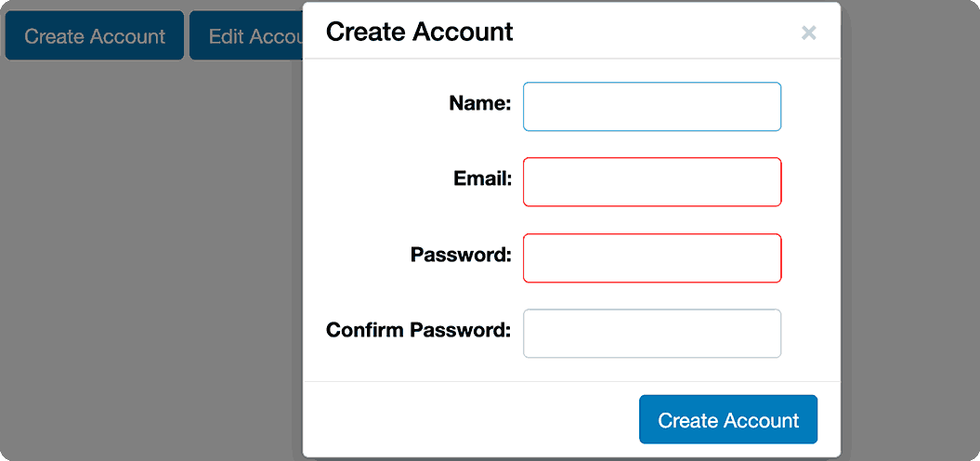This screenshot has height=461, width=980.
Task: Click the Name input field
Action: pos(652,107)
